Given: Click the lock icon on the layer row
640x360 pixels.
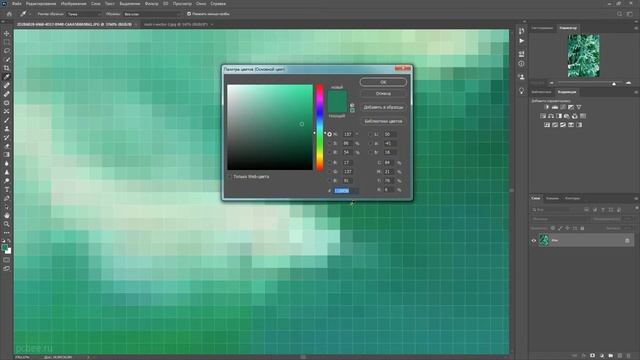Looking at the screenshot, I should coord(627,241).
